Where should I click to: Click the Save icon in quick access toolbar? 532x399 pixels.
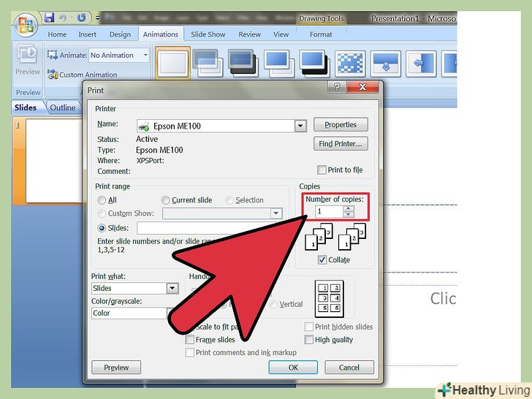pos(49,18)
